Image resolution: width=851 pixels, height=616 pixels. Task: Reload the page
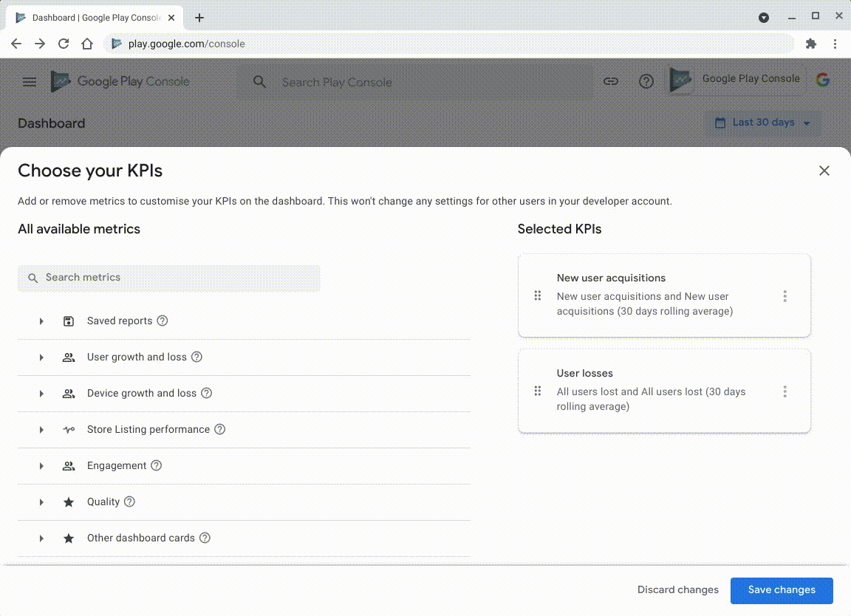coord(64,44)
